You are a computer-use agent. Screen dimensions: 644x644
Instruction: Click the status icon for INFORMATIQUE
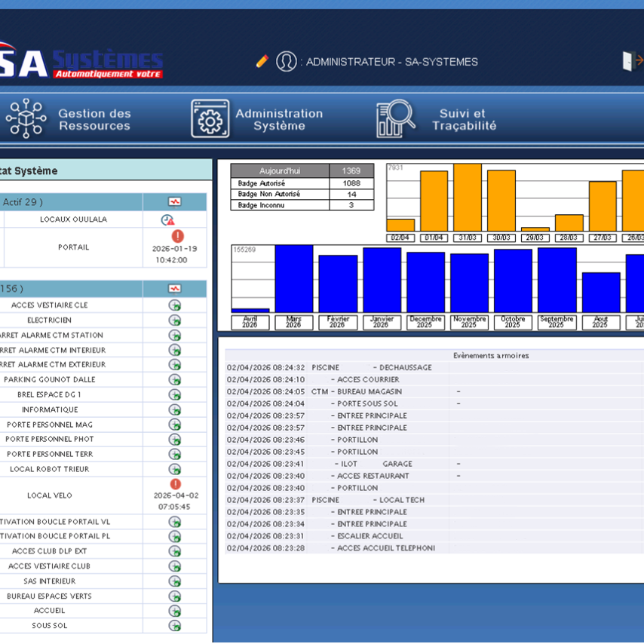[x=175, y=409]
